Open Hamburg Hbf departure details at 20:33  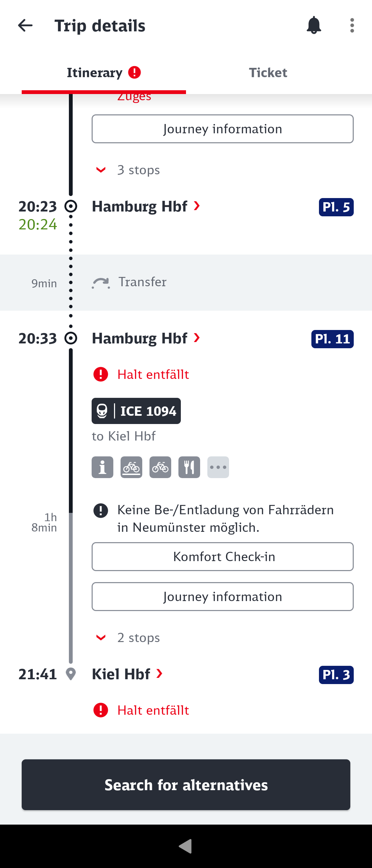click(146, 339)
